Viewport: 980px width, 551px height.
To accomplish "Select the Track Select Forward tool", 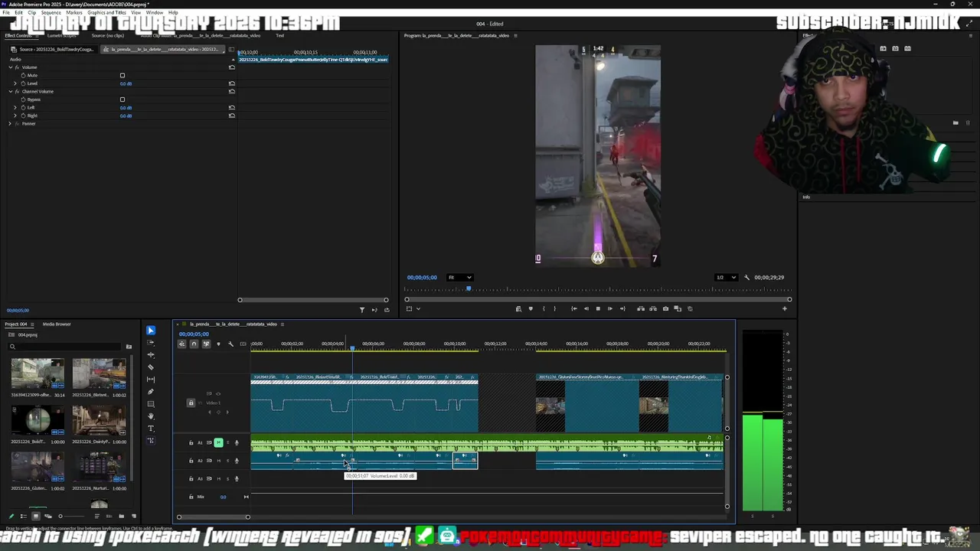I will pyautogui.click(x=151, y=343).
